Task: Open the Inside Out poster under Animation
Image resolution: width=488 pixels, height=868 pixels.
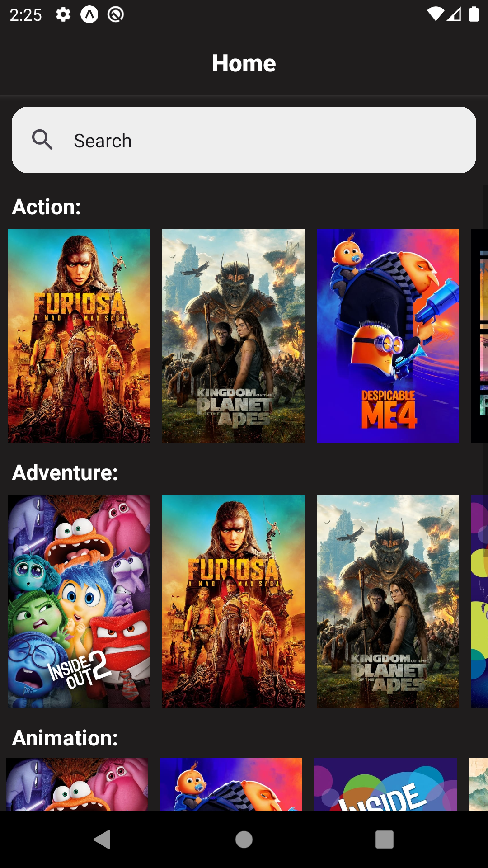Action: [385, 784]
